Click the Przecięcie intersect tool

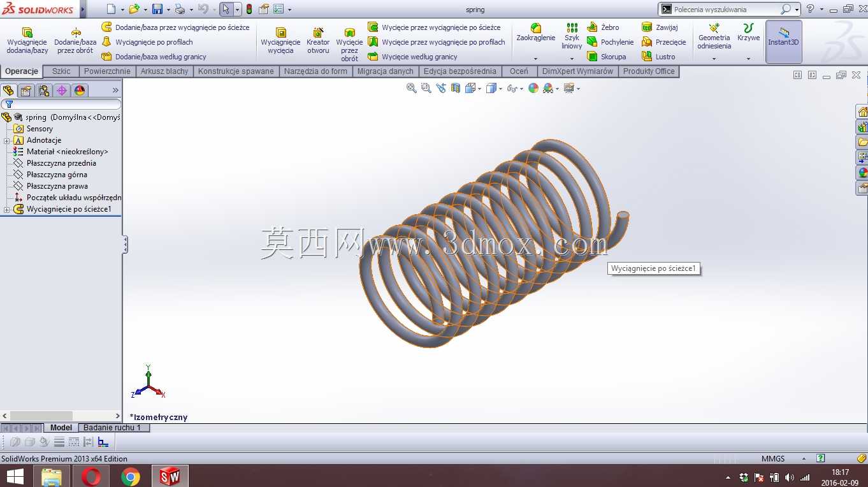(x=664, y=42)
